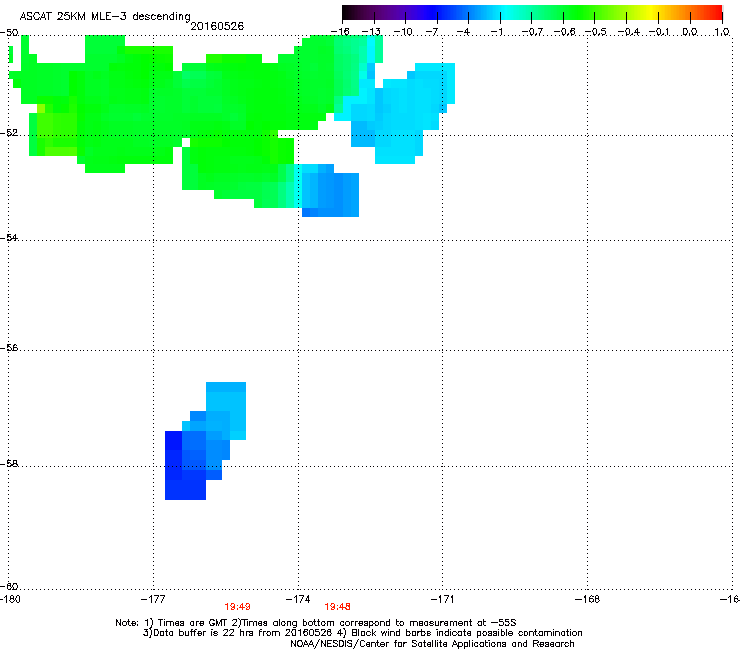The image size is (740, 650).
Task: Click the red time stamp 19:48
Action: point(337,607)
